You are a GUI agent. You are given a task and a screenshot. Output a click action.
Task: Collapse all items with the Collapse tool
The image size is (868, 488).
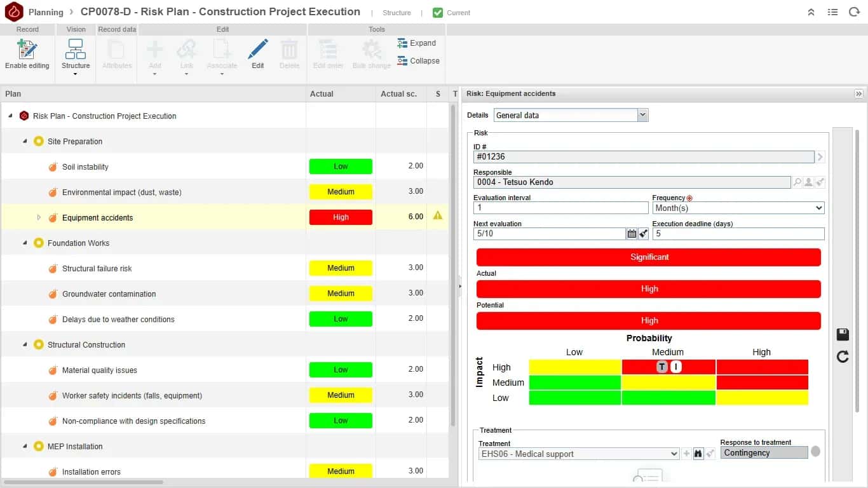pos(418,61)
